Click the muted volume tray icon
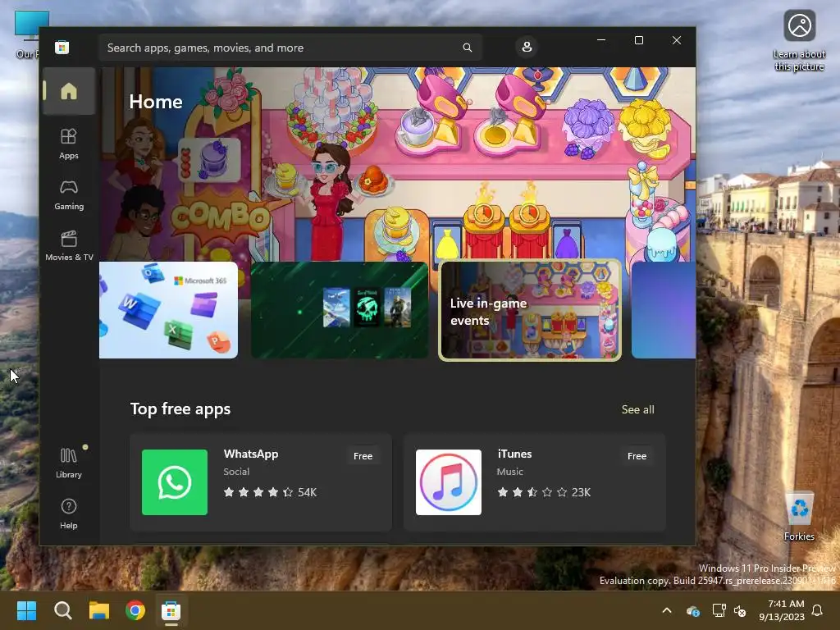 pos(740,610)
